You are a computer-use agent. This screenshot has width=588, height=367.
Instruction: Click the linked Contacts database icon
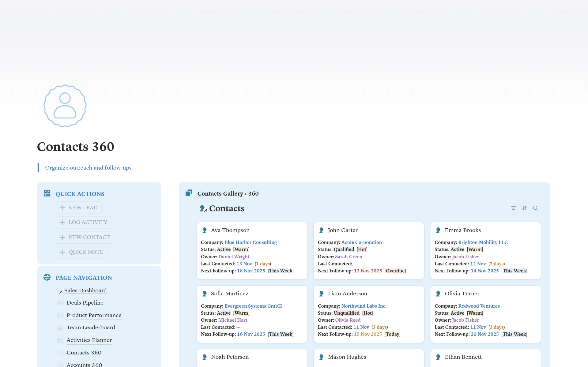[x=203, y=208]
